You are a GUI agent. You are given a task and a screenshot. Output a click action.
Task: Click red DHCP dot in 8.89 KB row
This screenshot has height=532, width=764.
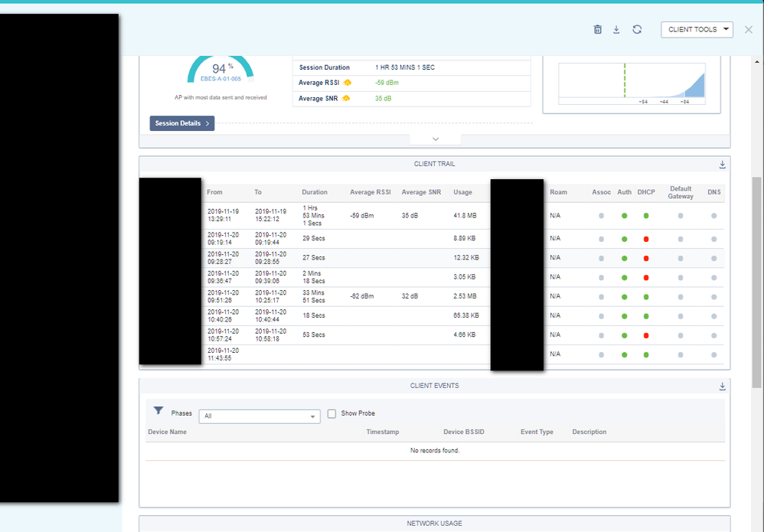click(x=646, y=239)
